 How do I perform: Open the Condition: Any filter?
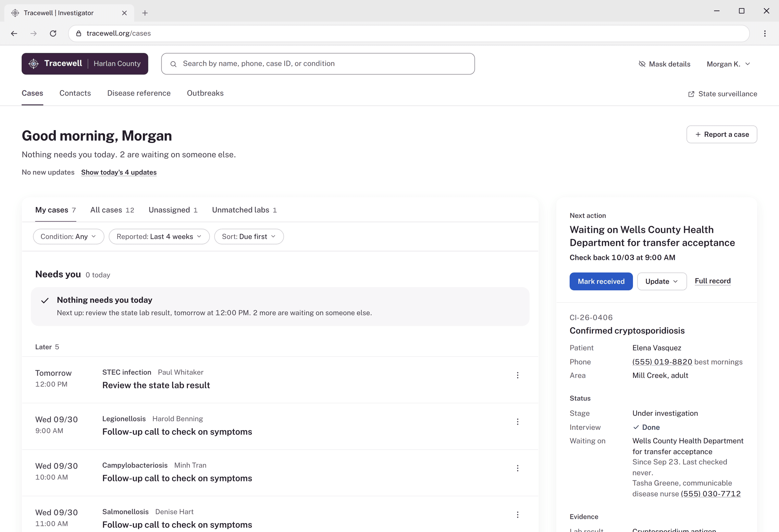click(x=69, y=236)
